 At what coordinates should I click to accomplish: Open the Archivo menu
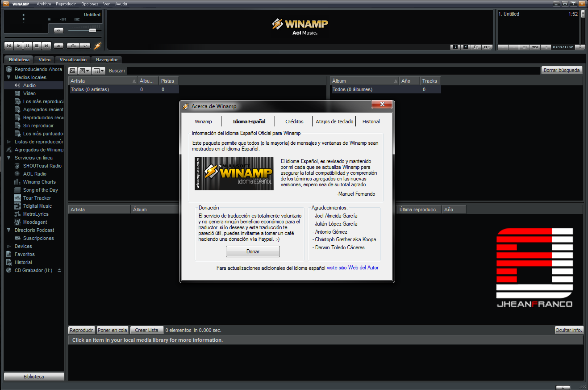pyautogui.click(x=44, y=4)
